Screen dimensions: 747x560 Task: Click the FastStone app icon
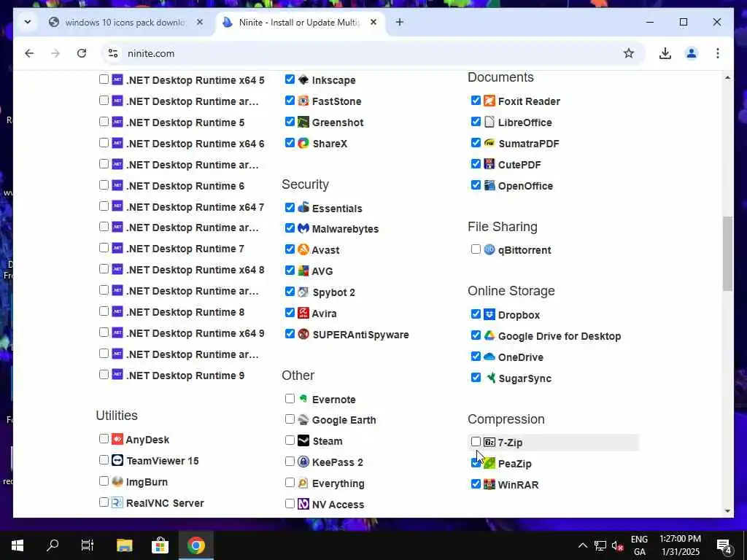point(303,101)
